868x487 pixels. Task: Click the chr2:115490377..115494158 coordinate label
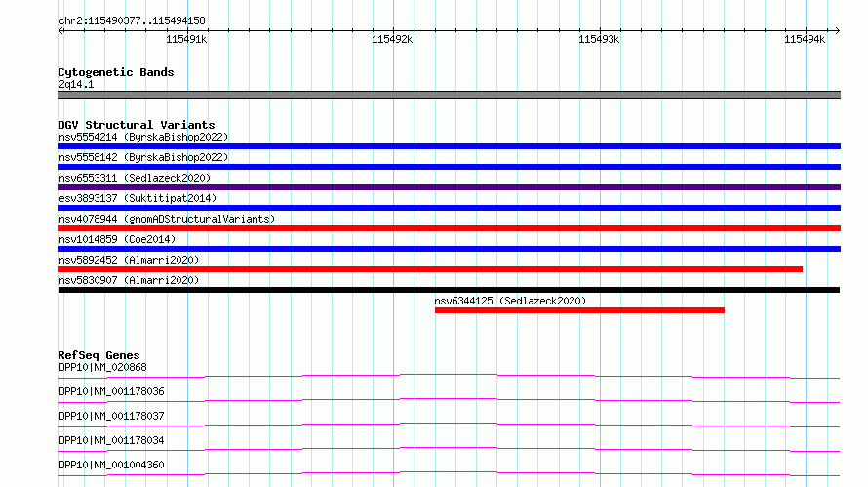coord(132,20)
